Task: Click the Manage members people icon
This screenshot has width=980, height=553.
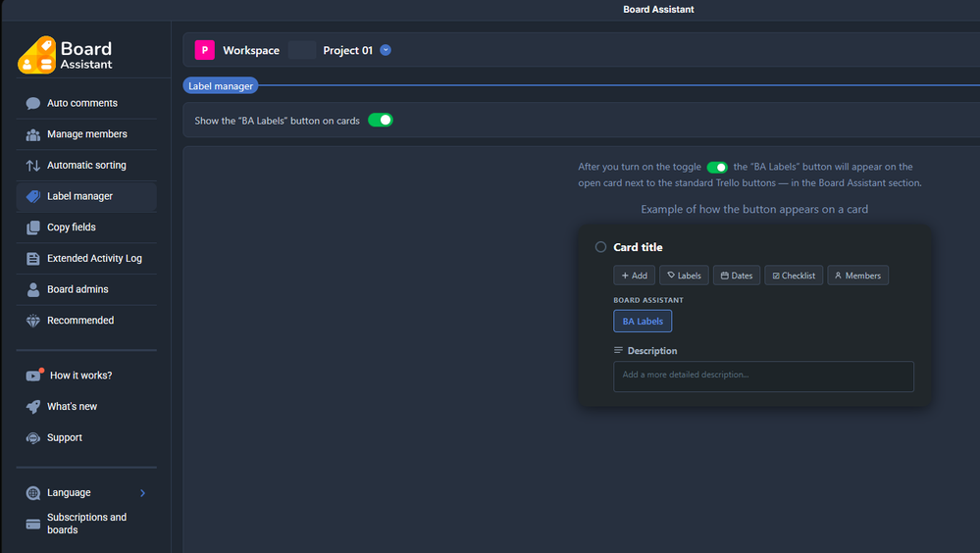Action: [x=33, y=134]
